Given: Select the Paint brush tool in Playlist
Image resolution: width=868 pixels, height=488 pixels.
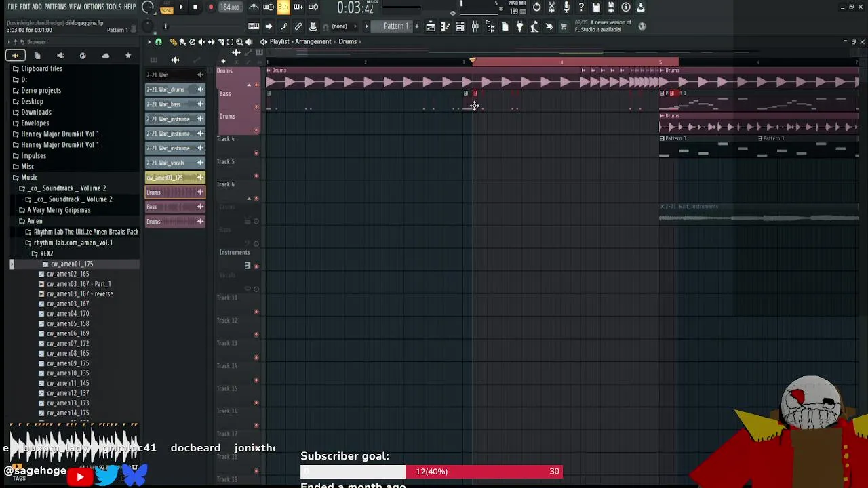Looking at the screenshot, I should [x=182, y=42].
